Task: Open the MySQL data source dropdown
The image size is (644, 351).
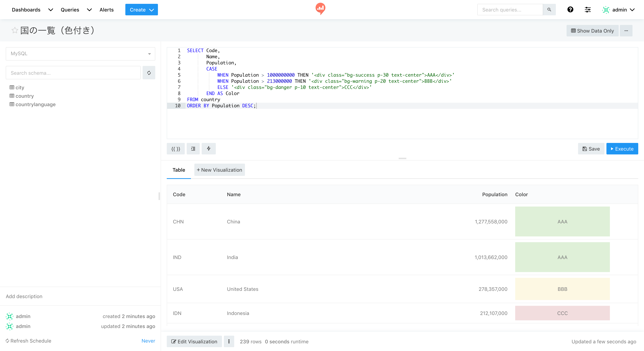Action: pos(80,54)
